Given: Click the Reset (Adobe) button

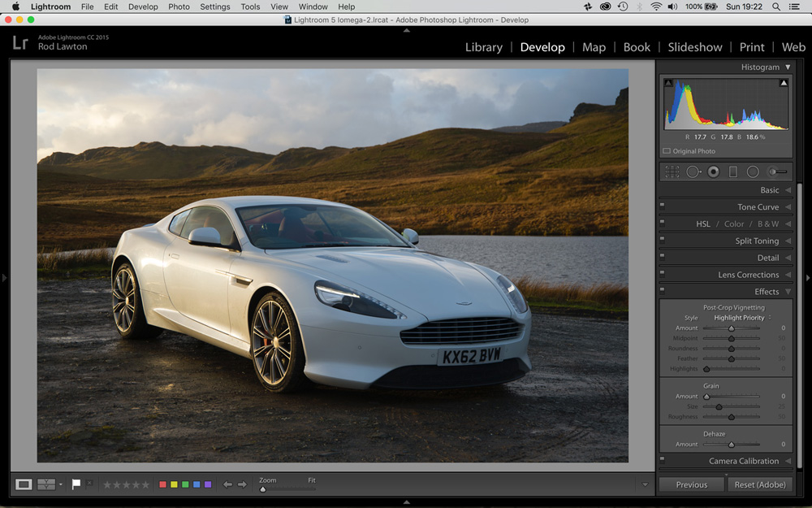Looking at the screenshot, I should [x=760, y=484].
